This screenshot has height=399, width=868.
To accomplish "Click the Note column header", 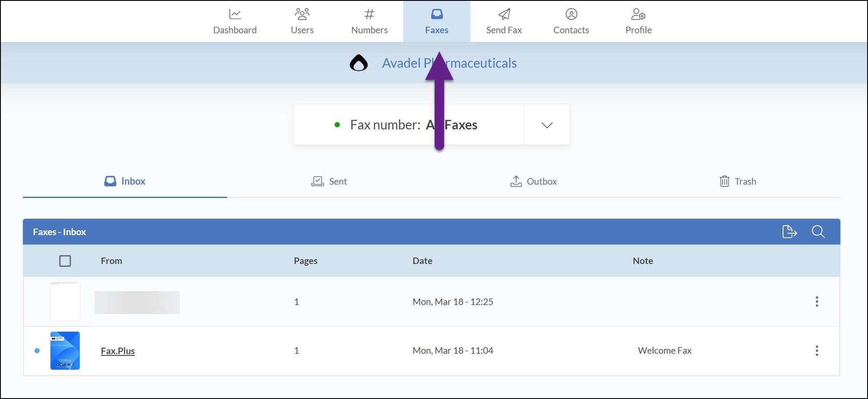I will [642, 261].
